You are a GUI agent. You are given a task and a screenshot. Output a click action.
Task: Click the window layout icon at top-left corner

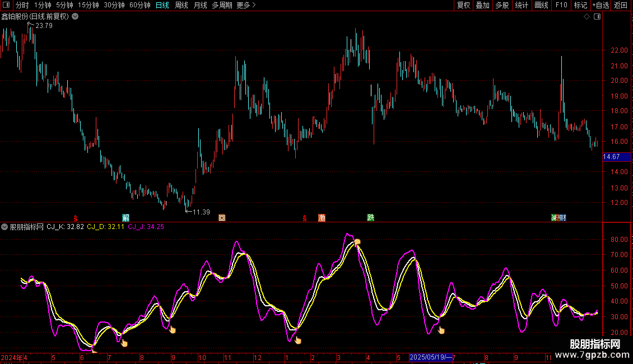(x=7, y=5)
